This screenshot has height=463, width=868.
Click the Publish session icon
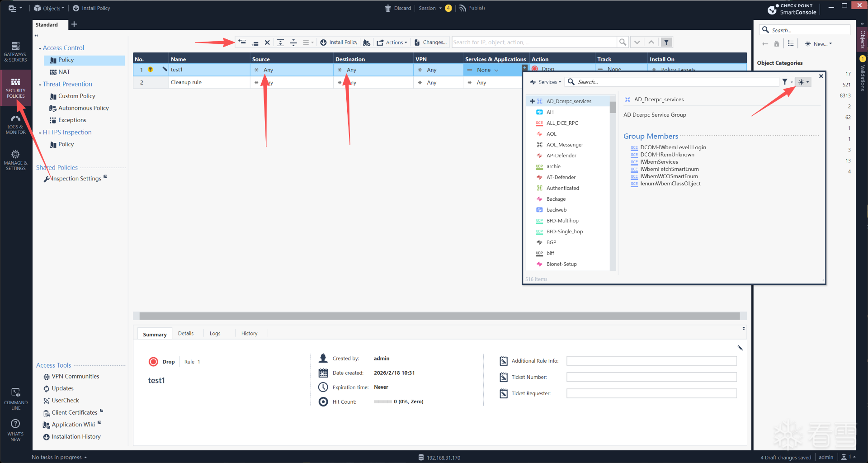[x=462, y=8]
